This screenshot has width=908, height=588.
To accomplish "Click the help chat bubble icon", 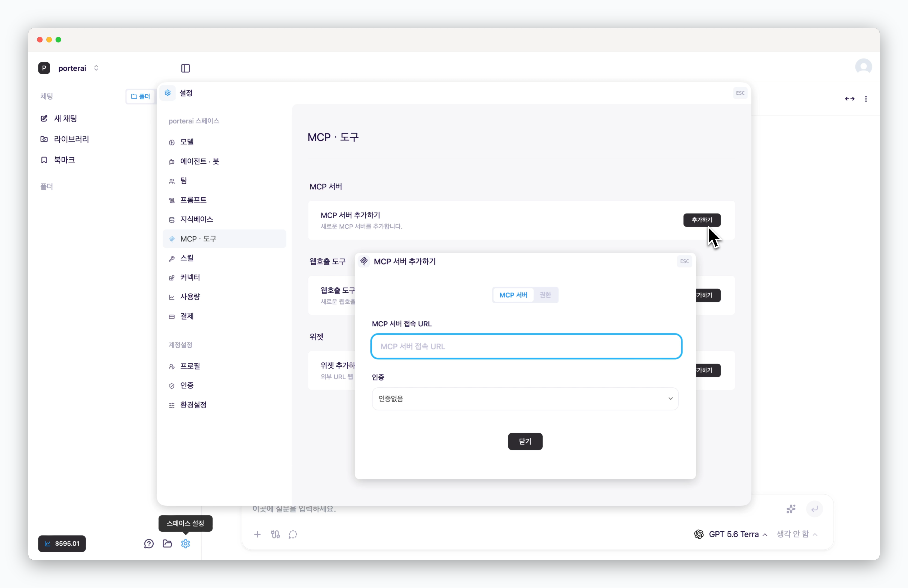I will (x=149, y=543).
